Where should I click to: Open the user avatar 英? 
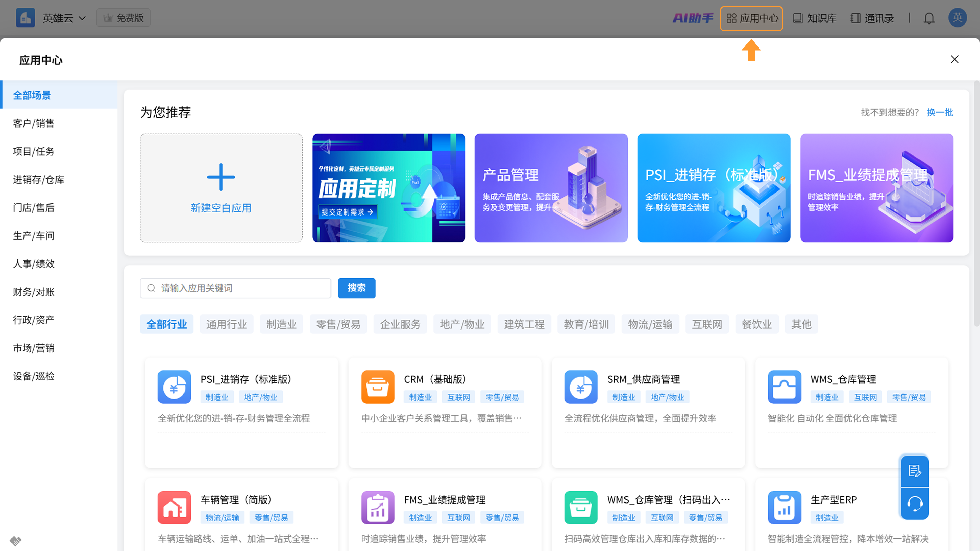click(958, 18)
